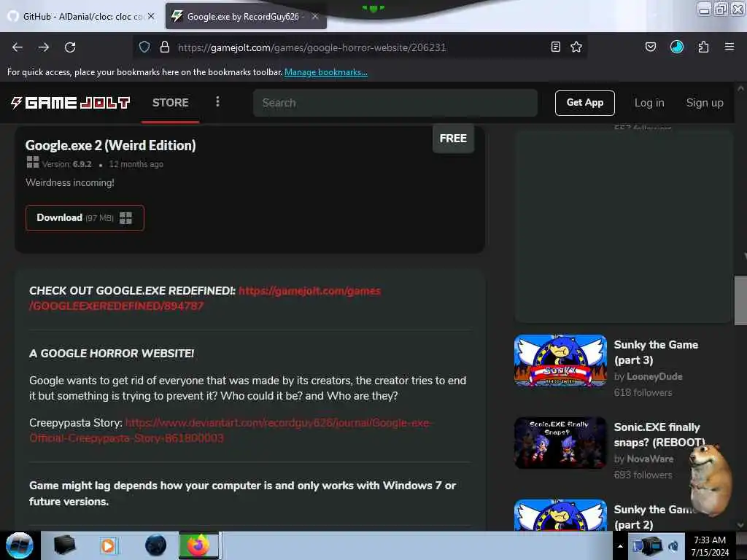Viewport: 747px width, 560px height.
Task: Open the DeviantArt Creepypasta Story link
Action: coord(230,430)
